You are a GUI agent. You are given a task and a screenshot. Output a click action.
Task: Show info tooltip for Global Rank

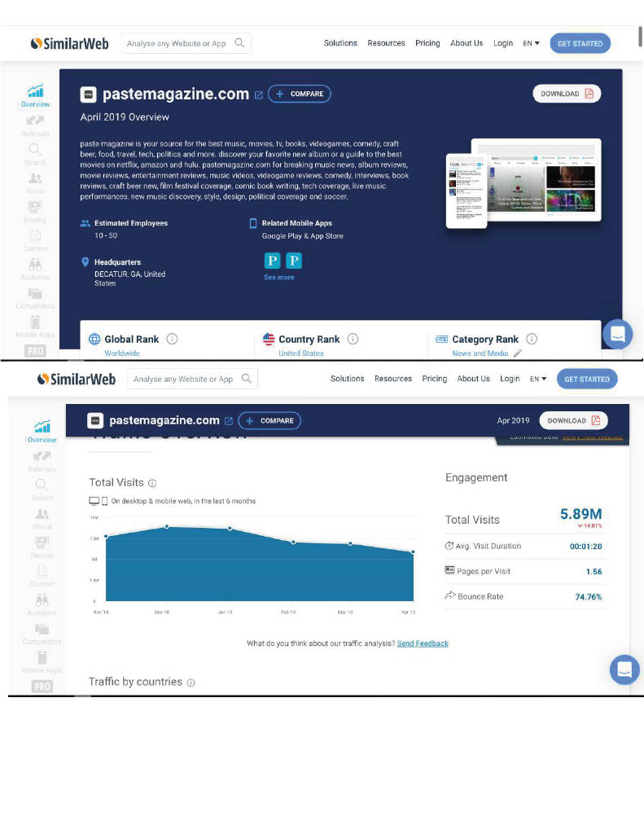click(172, 339)
